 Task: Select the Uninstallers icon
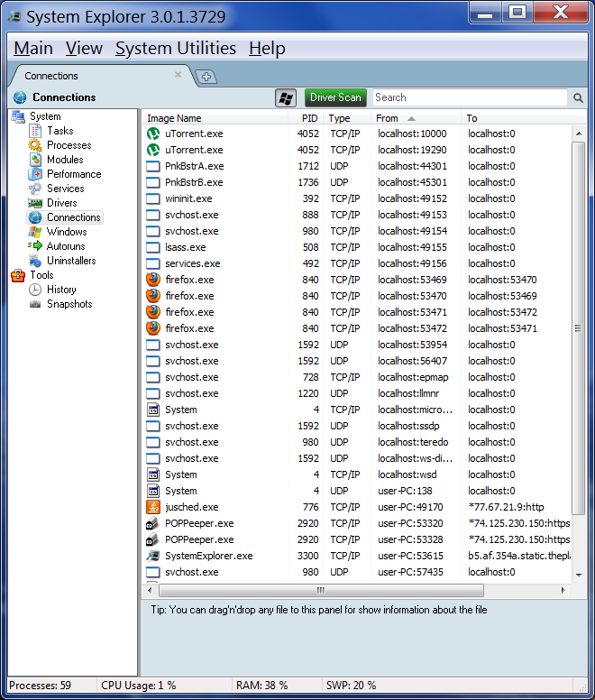tap(35, 261)
